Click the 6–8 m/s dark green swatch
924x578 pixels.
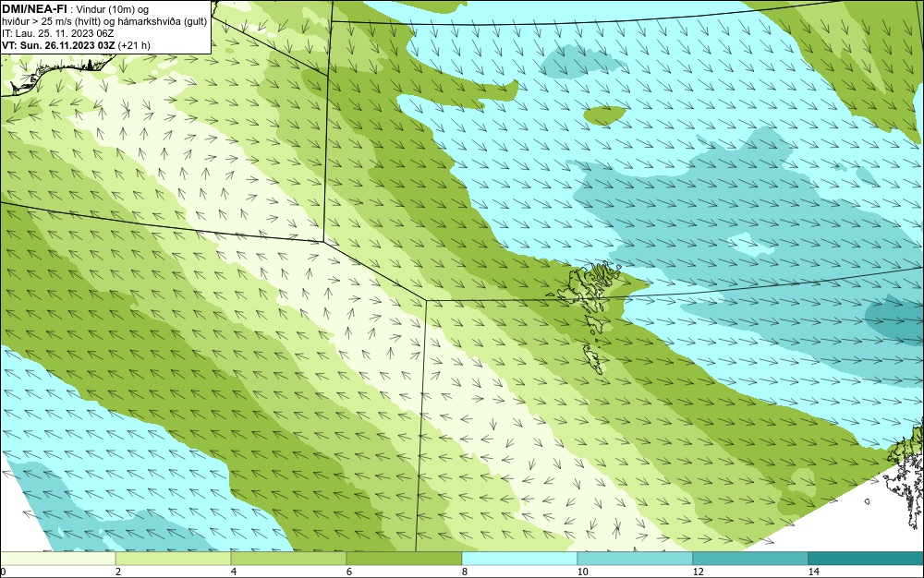[x=404, y=559]
